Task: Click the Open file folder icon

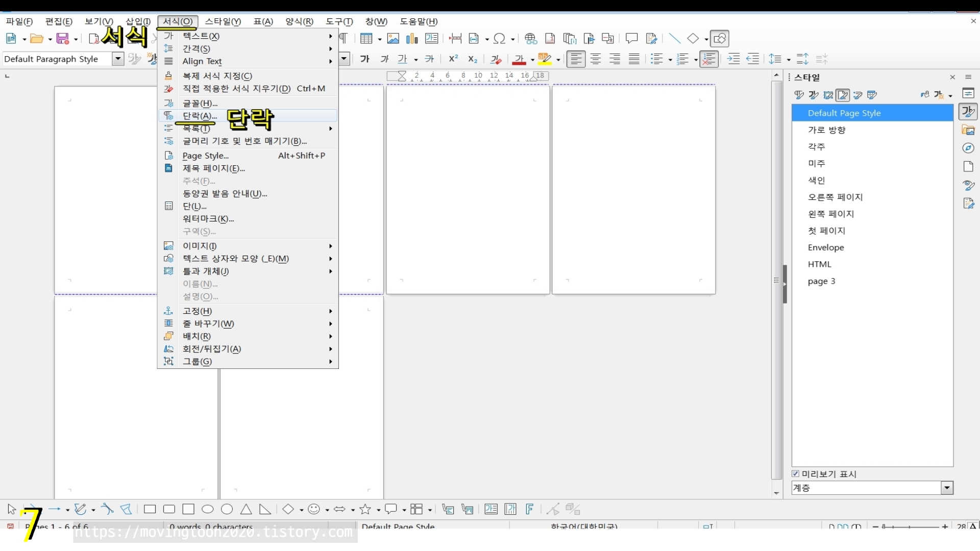Action: [36, 39]
